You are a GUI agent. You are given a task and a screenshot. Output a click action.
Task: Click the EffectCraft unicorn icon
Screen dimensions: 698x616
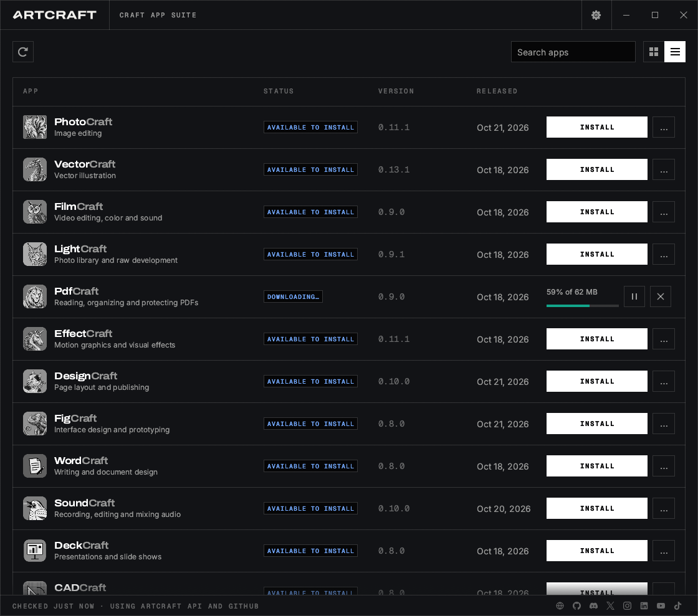click(x=35, y=339)
